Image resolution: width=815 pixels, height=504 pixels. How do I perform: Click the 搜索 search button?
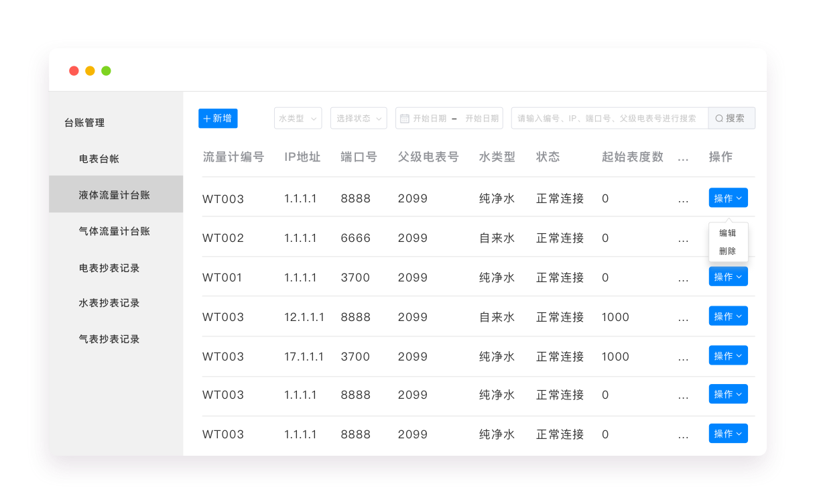[731, 118]
